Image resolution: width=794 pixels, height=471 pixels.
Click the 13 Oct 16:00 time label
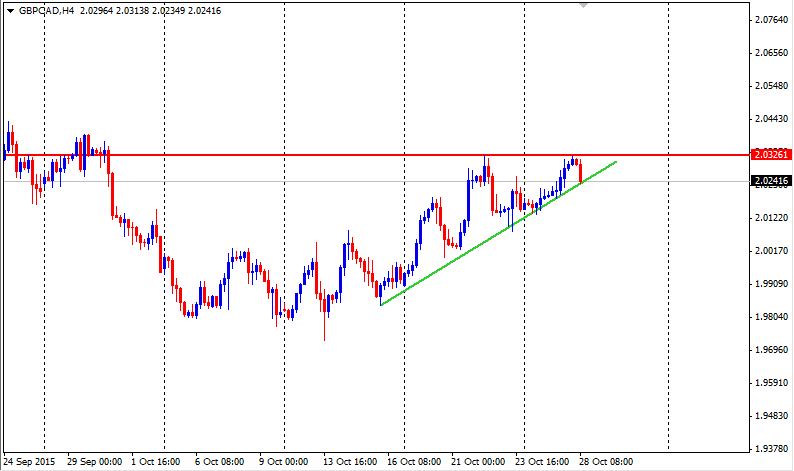350,462
